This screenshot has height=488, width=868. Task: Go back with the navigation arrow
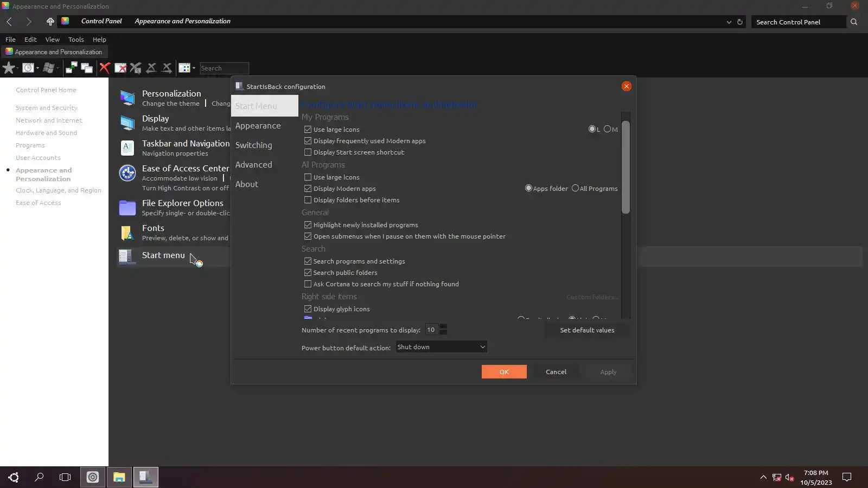click(x=9, y=22)
